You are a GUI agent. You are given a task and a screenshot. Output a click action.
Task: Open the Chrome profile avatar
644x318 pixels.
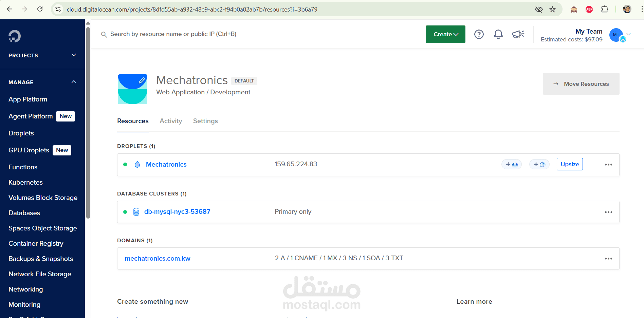coord(627,9)
